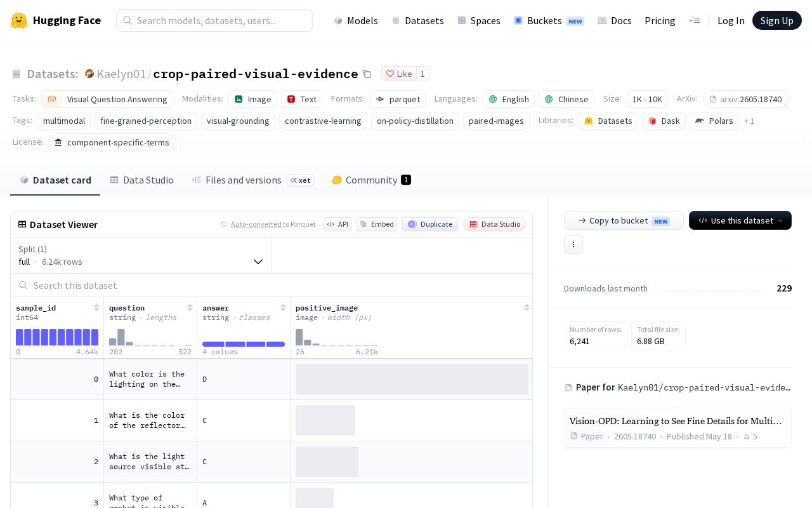Screen dimensions: 812x508
Task: Open the arxiv:2605.18740 tag
Action: tap(745, 99)
